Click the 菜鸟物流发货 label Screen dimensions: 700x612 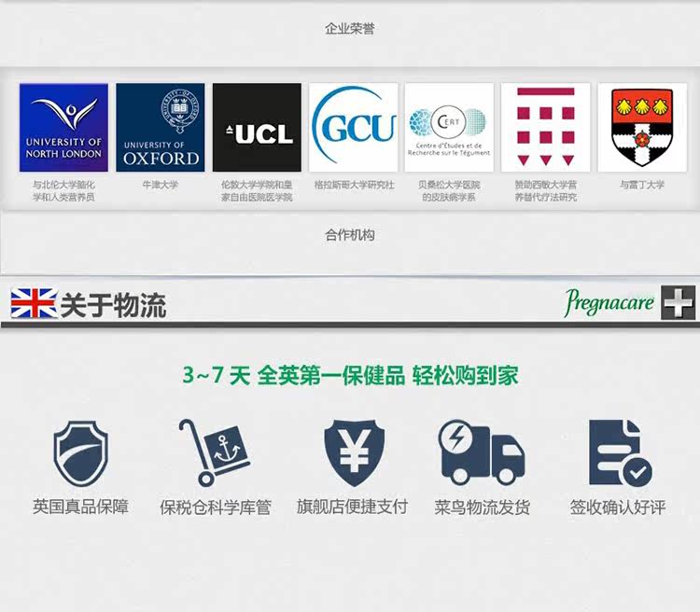pyautogui.click(x=483, y=508)
